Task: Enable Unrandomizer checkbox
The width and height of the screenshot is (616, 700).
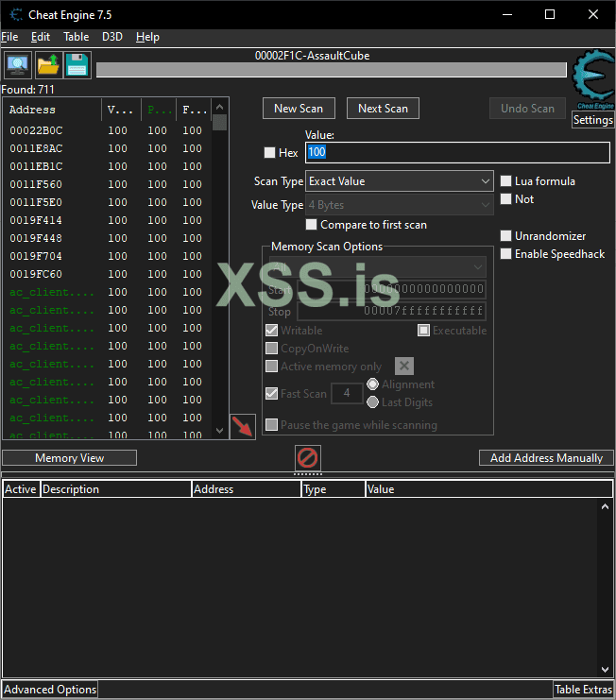Action: tap(505, 236)
